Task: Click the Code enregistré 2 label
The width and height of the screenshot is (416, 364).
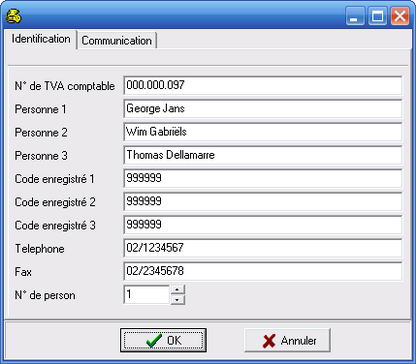Action: click(55, 202)
